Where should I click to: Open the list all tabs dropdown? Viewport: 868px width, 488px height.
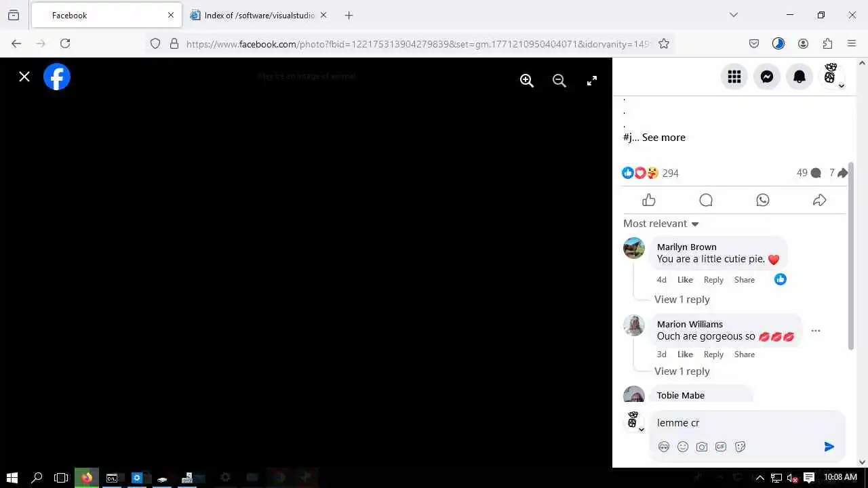point(733,15)
